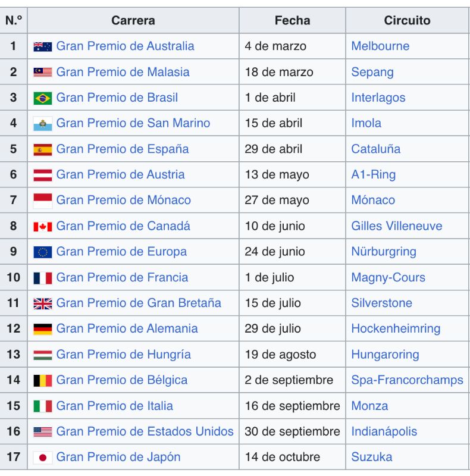Screen dimensions: 470x476
Task: Open the Spa-Francorchamps circuit link
Action: pyautogui.click(x=407, y=380)
